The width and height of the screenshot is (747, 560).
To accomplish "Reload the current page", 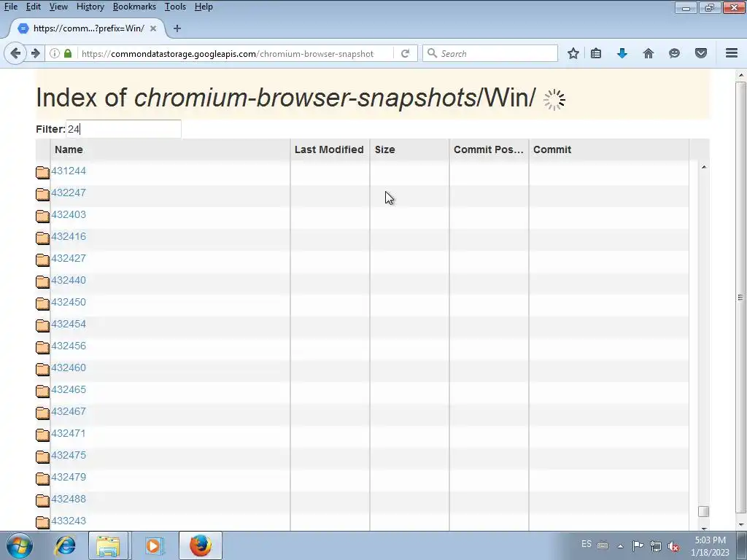I will click(406, 53).
